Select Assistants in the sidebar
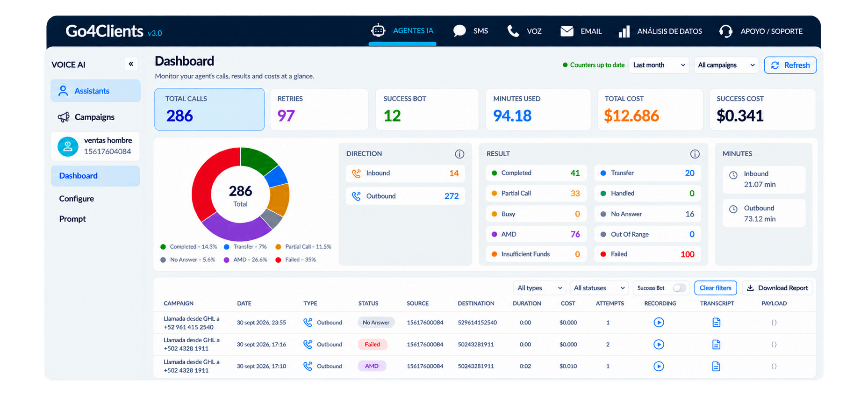 pos(95,91)
